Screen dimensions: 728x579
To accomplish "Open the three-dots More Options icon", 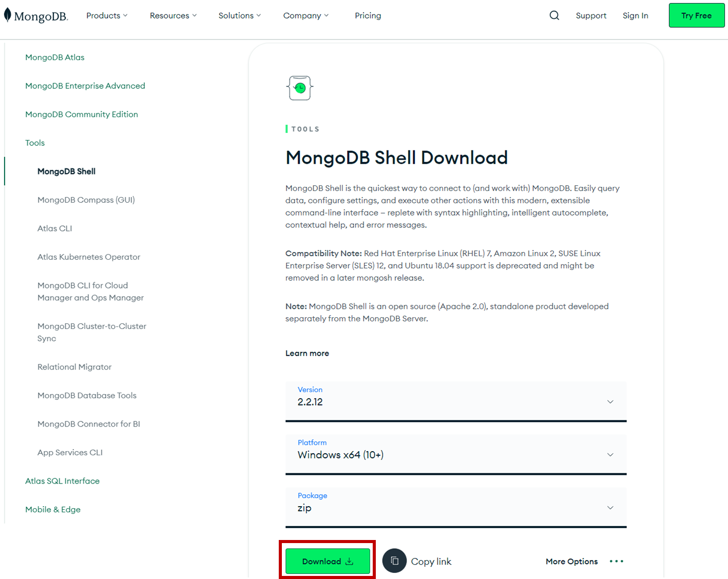I will 617,562.
